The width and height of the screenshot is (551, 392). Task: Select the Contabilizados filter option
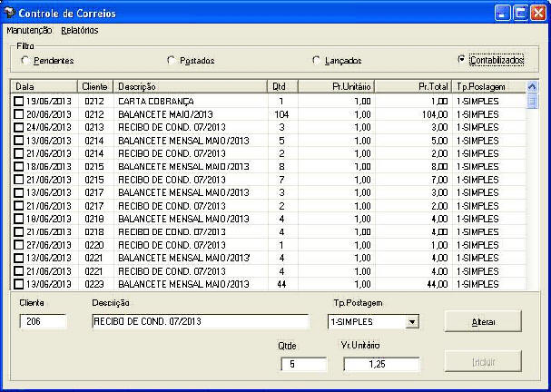[x=462, y=60]
